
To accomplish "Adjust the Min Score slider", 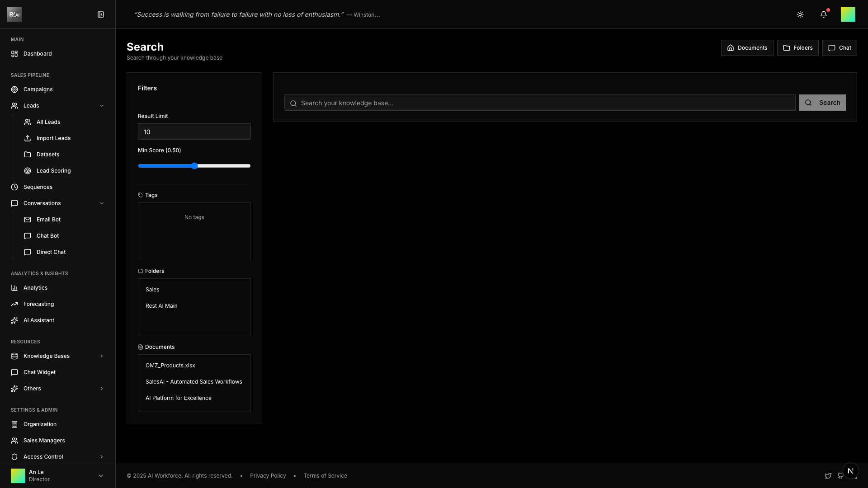I will (194, 166).
